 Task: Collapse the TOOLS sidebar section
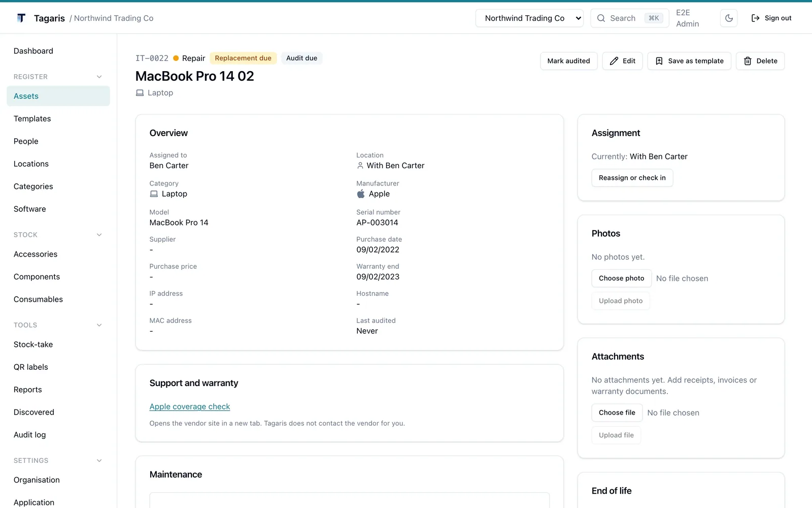[99, 325]
